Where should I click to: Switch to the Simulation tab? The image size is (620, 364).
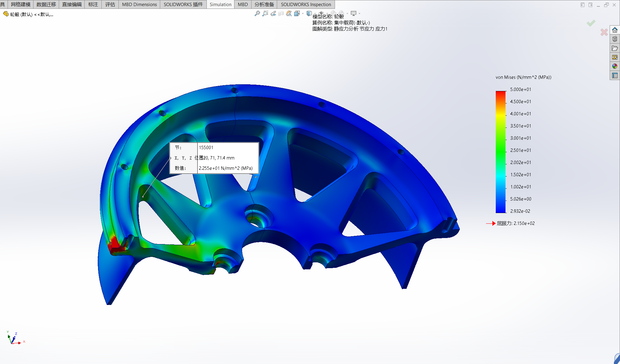click(x=220, y=4)
